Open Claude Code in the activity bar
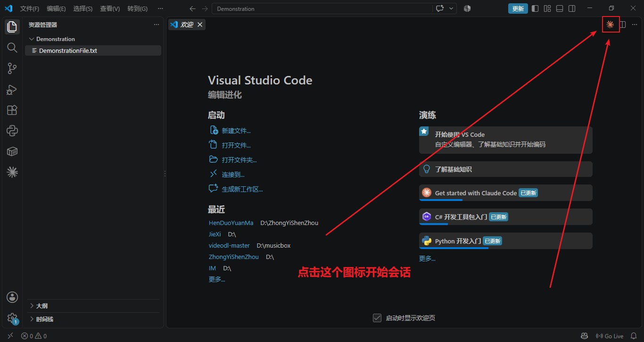The image size is (644, 342). coord(12,172)
